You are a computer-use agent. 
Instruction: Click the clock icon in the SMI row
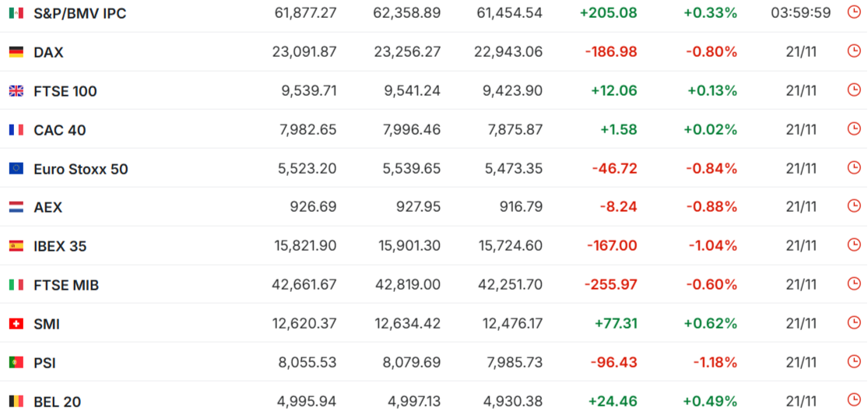point(854,323)
